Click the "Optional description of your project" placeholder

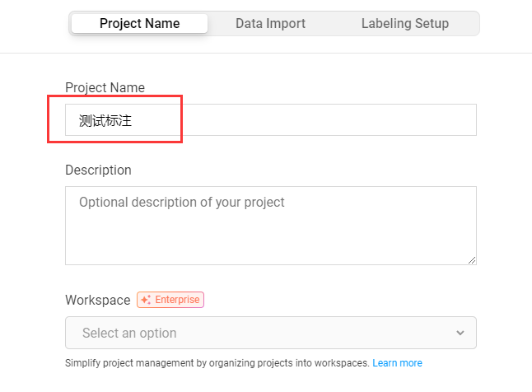click(x=182, y=202)
